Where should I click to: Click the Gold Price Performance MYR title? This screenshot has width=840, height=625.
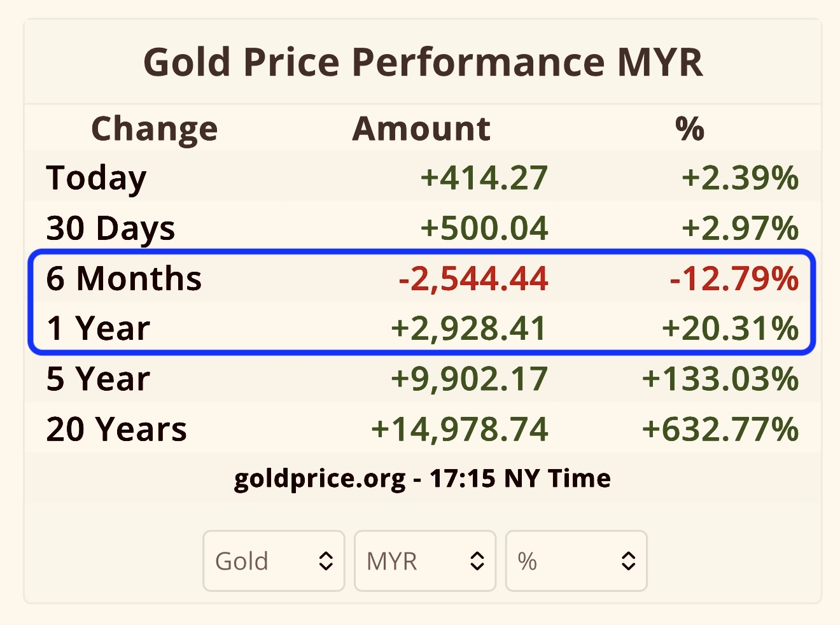[x=423, y=62]
